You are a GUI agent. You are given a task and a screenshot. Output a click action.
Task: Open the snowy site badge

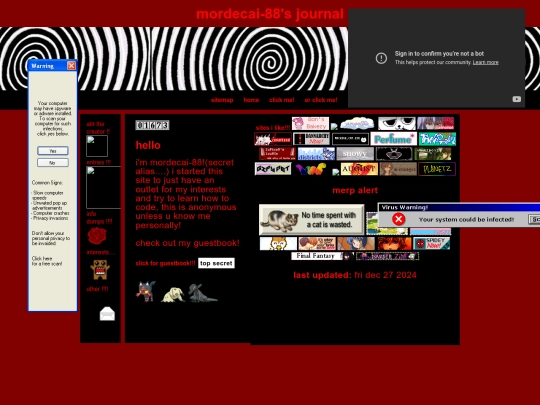tap(355, 154)
